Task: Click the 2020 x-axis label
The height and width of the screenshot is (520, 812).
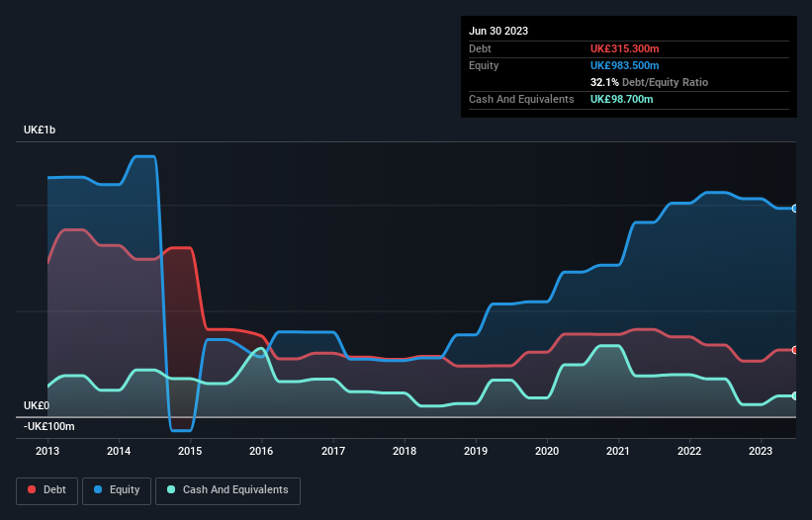Action: click(547, 451)
